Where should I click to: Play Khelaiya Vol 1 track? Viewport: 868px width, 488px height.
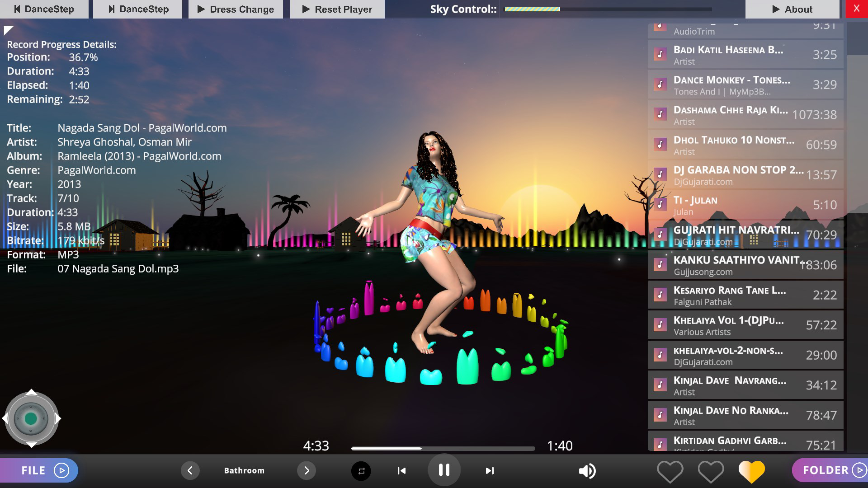(x=745, y=325)
